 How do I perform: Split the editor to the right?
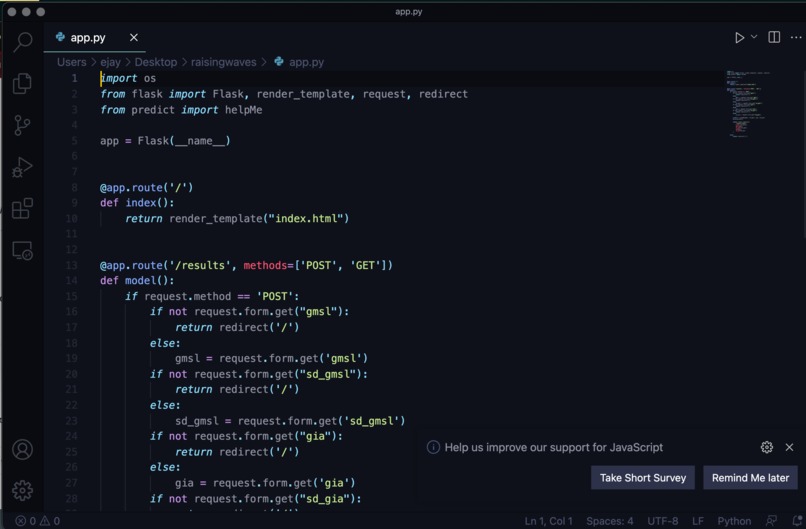[774, 37]
